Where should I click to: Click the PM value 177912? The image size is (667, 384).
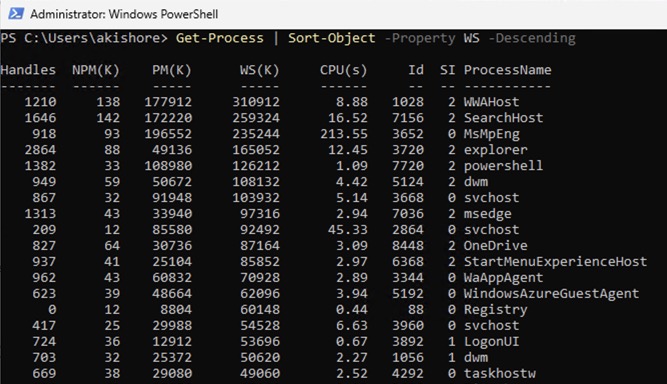[x=168, y=102]
